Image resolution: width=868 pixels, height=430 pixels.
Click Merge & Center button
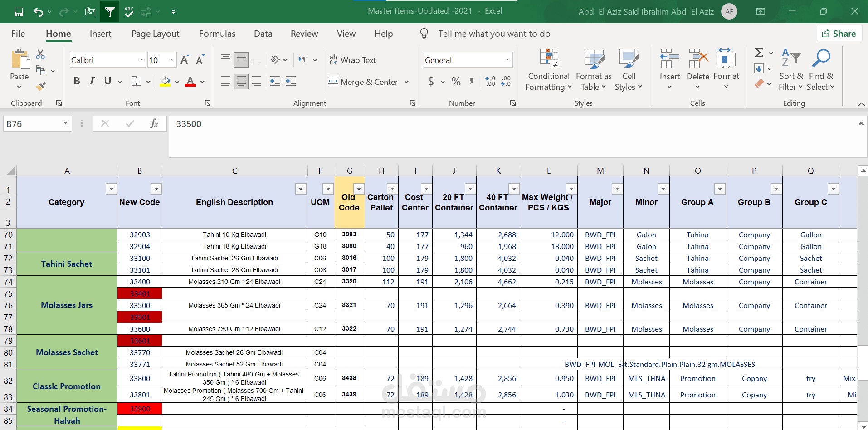click(363, 82)
